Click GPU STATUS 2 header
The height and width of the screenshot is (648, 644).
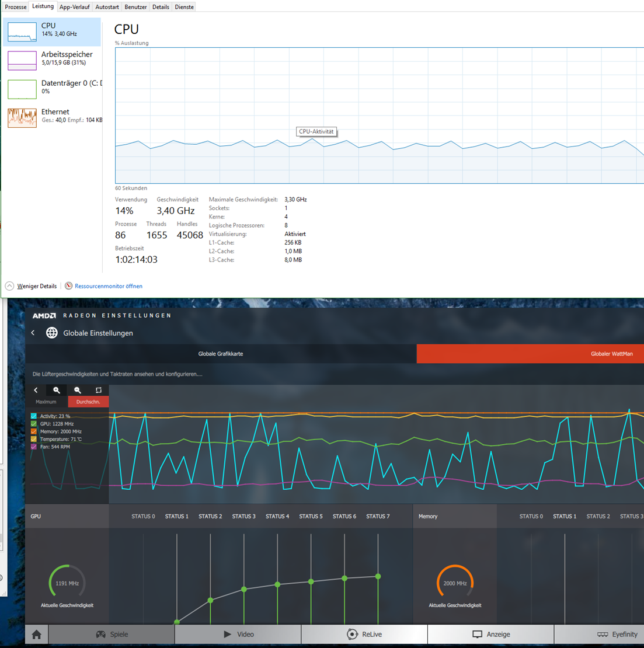[x=210, y=516]
